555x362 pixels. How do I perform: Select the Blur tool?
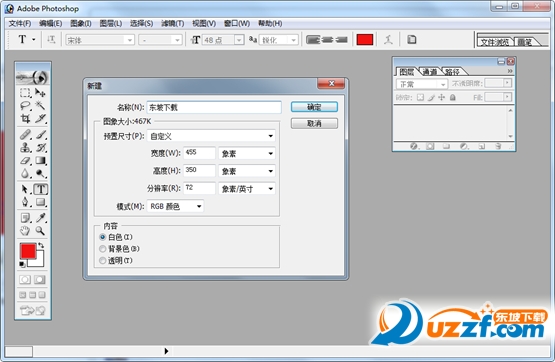25,173
